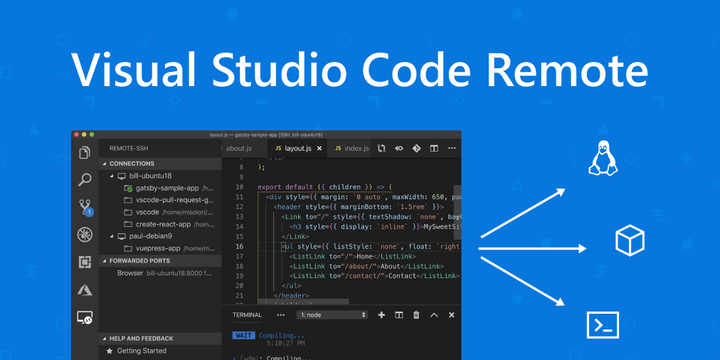Viewport: 720px width, 360px height.
Task: Select gatsby-sample-app folder
Action: pos(160,188)
